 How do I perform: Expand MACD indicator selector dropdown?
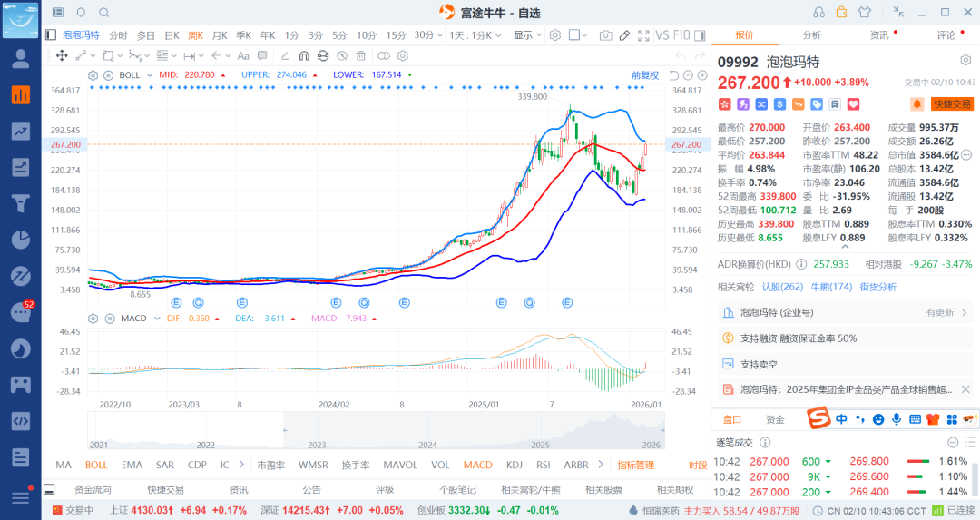(157, 319)
